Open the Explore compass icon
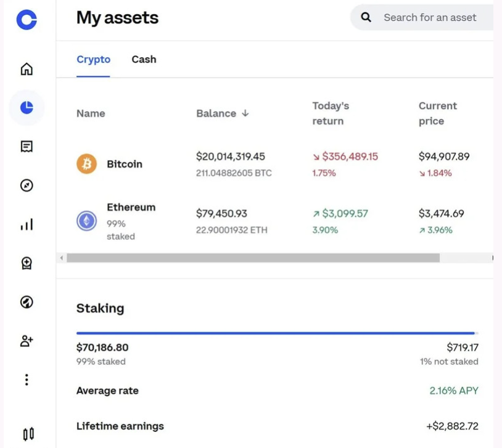Viewport: 502px width, 448px height. pyautogui.click(x=27, y=185)
